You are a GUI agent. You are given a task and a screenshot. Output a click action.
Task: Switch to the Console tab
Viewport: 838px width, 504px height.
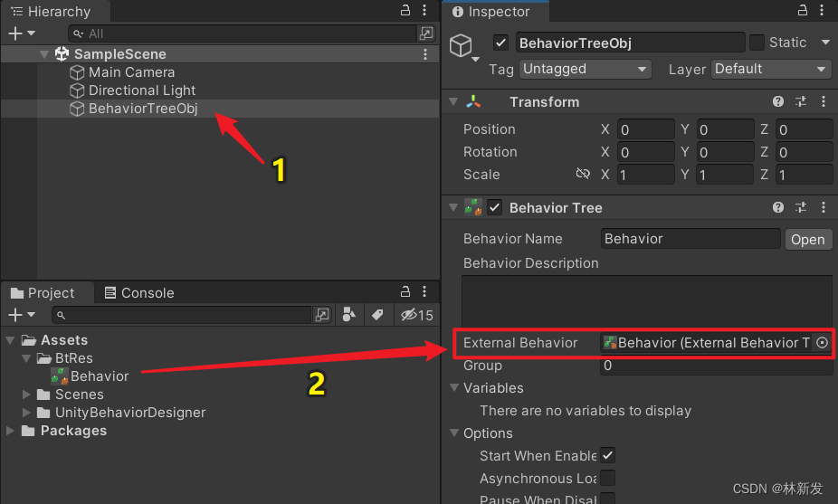tap(139, 293)
